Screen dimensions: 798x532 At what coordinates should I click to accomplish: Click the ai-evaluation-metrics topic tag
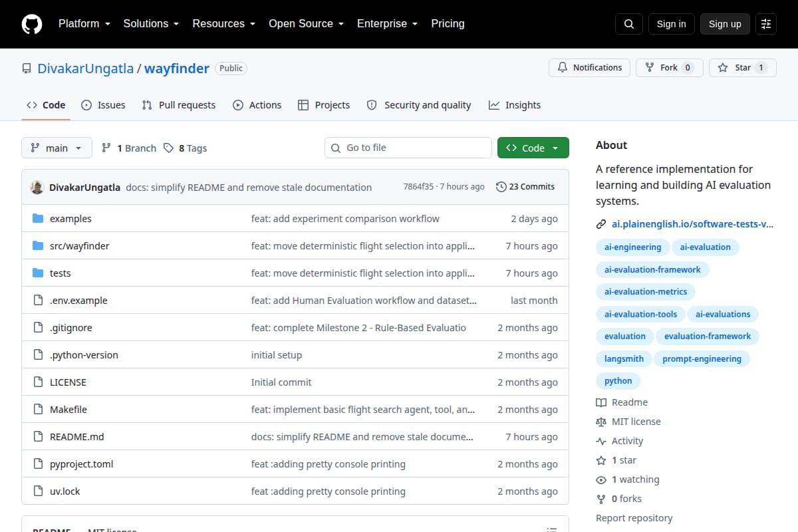646,292
